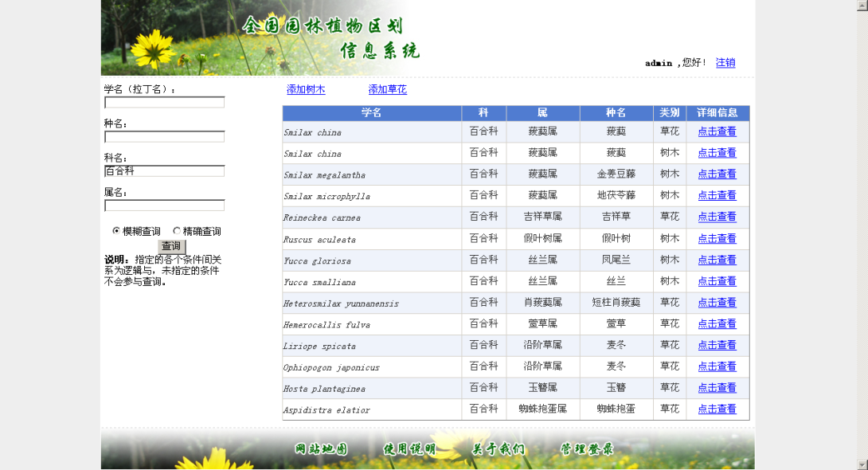Click the 学名 (拉丁名) input field
The image size is (868, 470).
click(x=164, y=102)
